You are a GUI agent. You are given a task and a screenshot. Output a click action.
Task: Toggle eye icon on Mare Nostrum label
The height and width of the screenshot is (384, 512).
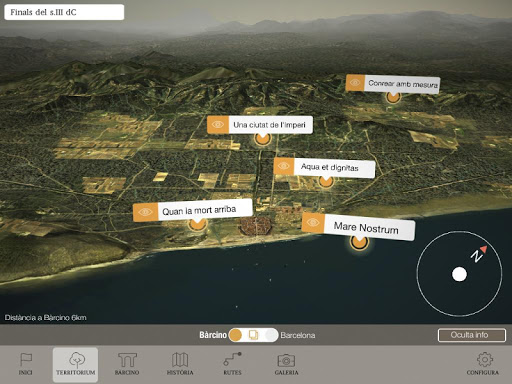click(313, 222)
